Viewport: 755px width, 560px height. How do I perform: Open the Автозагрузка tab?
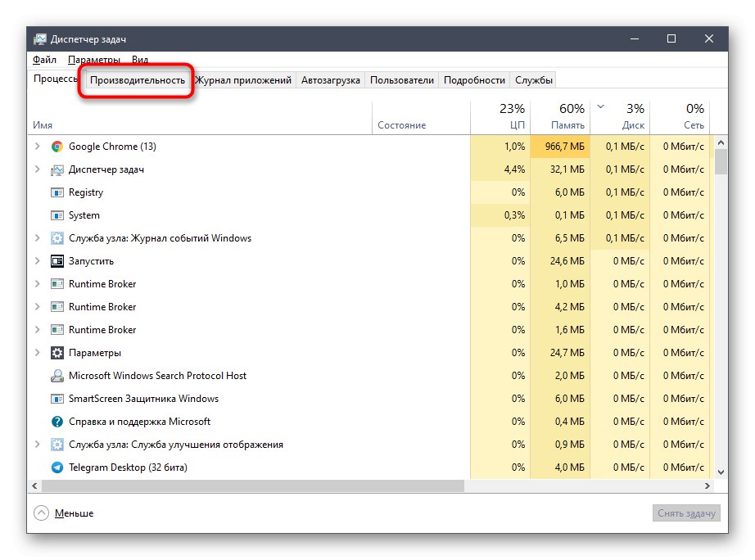(x=330, y=80)
